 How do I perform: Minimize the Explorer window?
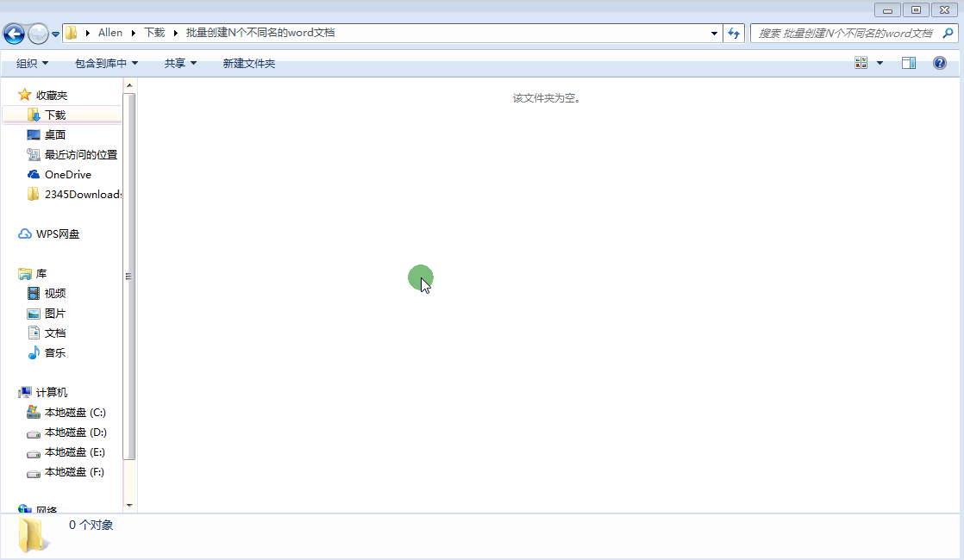pos(887,9)
